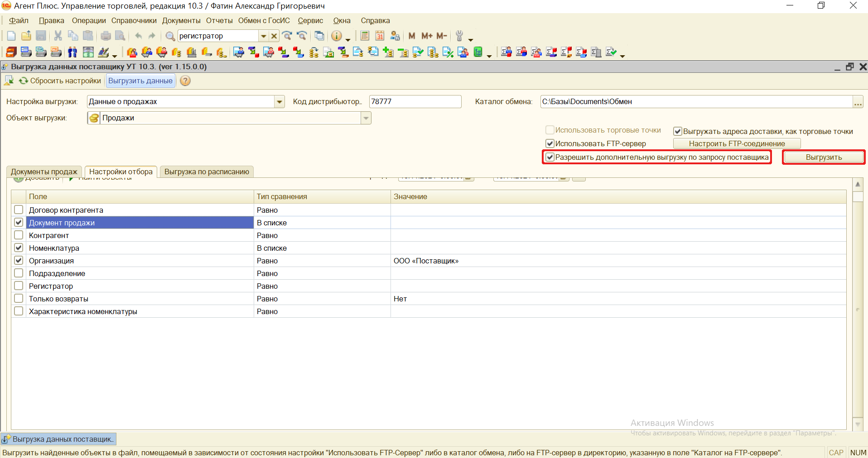Viewport: 868px width, 458px height.
Task: Click the magnifier search icon
Action: coord(170,36)
